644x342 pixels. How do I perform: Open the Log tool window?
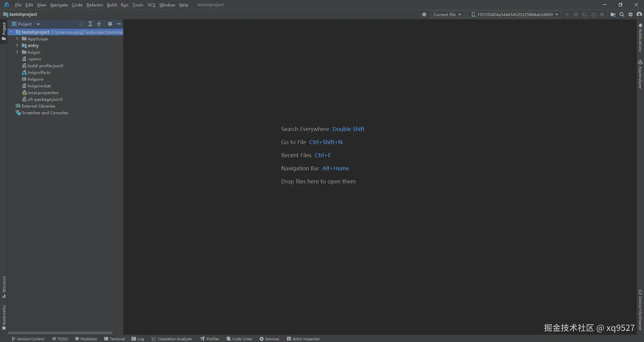(138, 339)
